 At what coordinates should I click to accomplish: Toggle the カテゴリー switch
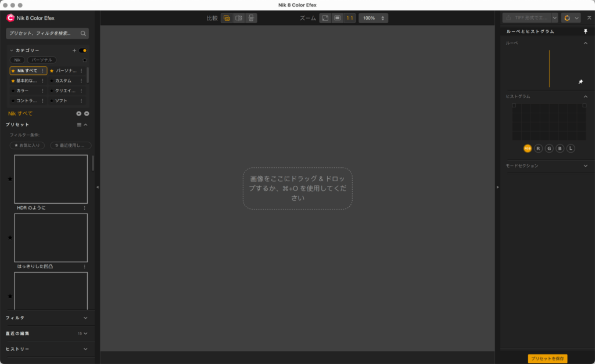83,51
